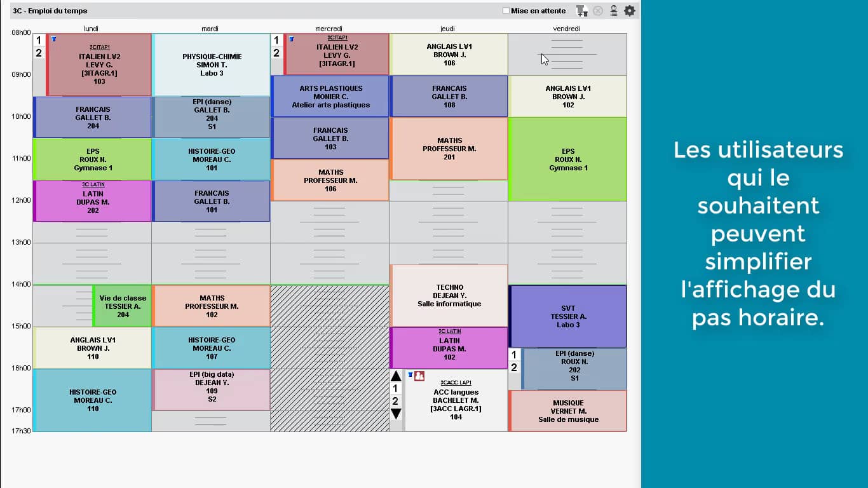Click the add-course icon beside Mise en attente

581,11
